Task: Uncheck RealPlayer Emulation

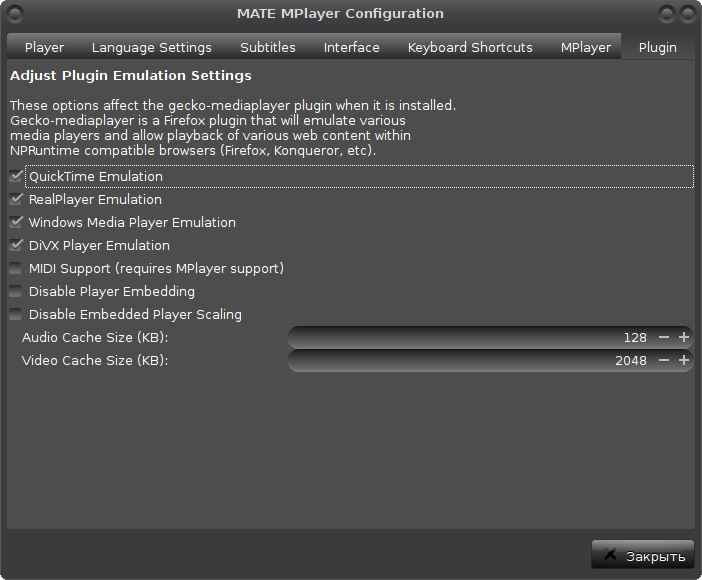Action: coord(16,199)
